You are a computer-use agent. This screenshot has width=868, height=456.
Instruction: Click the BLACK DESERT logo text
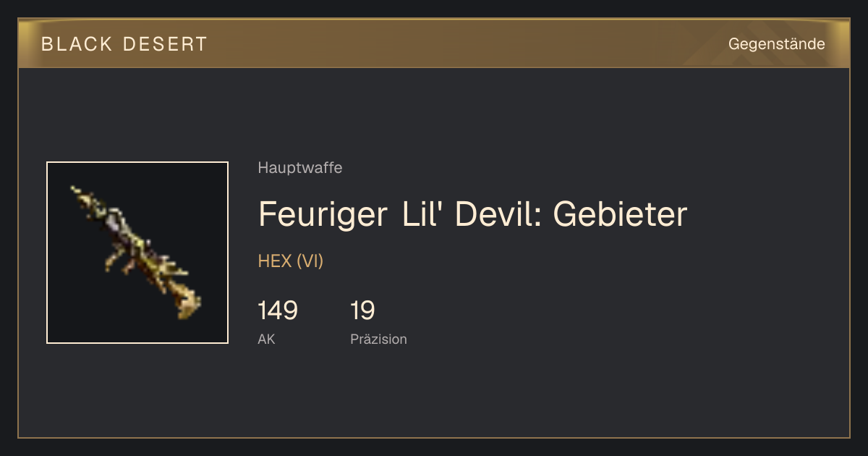click(124, 44)
